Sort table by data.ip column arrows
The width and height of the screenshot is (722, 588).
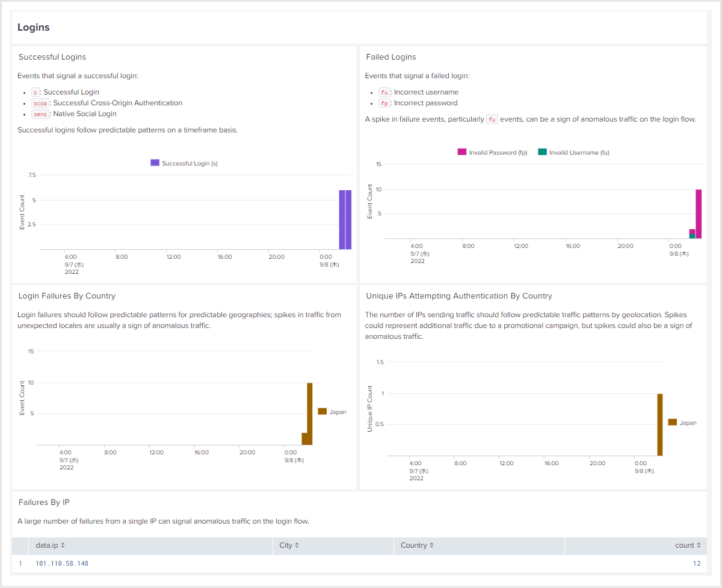click(63, 545)
